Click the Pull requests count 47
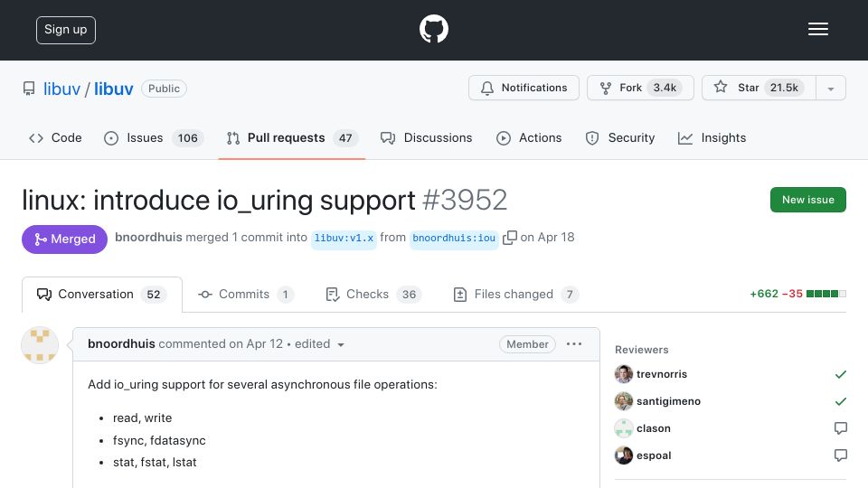Viewport: 868px width, 488px height. coord(345,137)
